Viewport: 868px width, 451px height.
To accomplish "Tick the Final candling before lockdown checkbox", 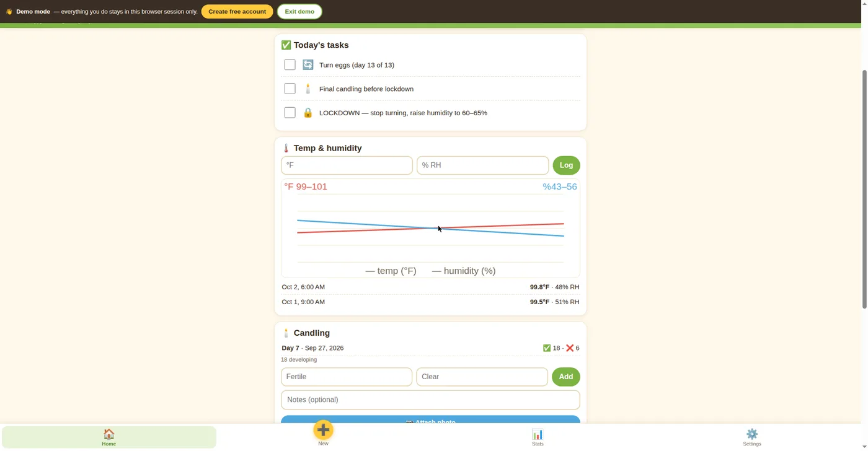I will (x=290, y=89).
